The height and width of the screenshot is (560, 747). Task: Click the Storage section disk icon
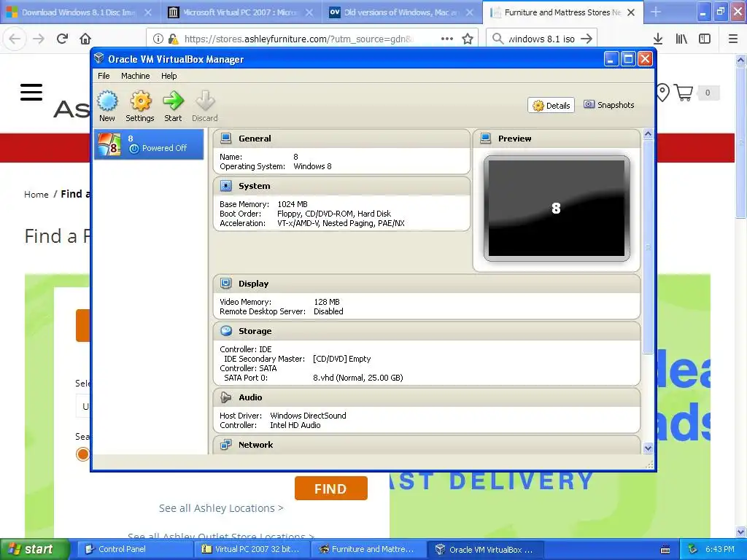coord(226,331)
